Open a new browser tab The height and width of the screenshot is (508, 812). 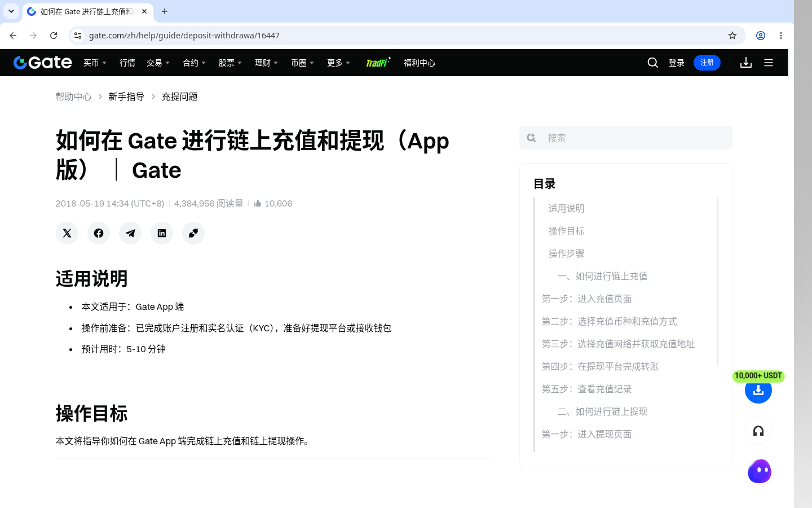coord(165,11)
